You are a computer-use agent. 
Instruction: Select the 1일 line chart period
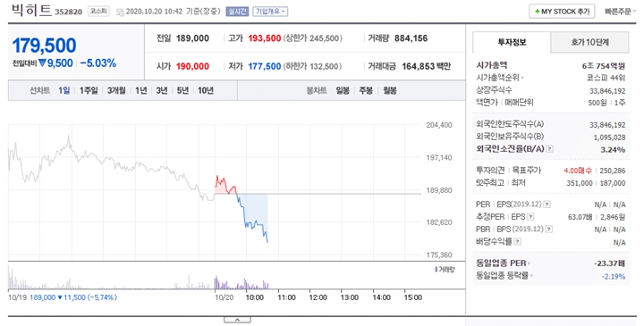[x=64, y=90]
